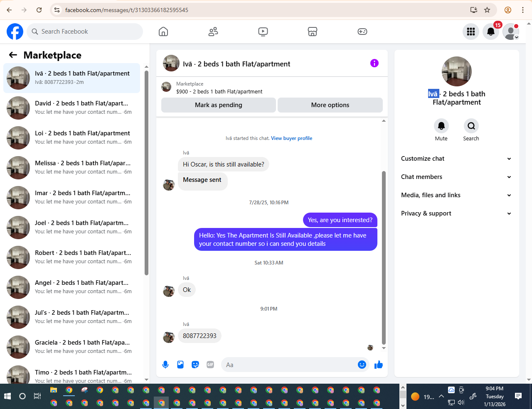Screen dimensions: 532x409
Task: Click the 8087722393 message bubble
Action: point(199,336)
